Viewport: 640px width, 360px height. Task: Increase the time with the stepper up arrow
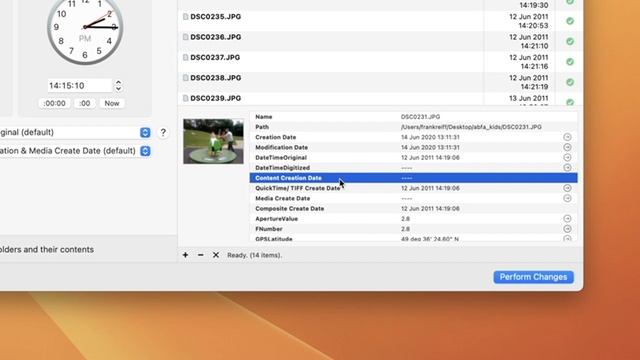point(118,82)
